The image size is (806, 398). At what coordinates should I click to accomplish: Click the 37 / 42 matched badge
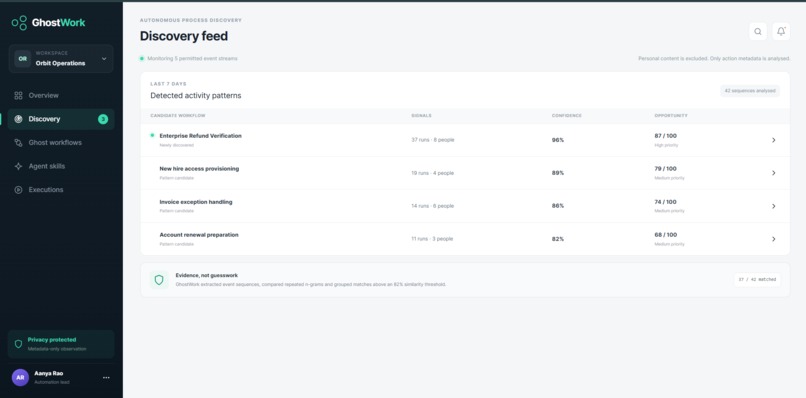(x=757, y=280)
